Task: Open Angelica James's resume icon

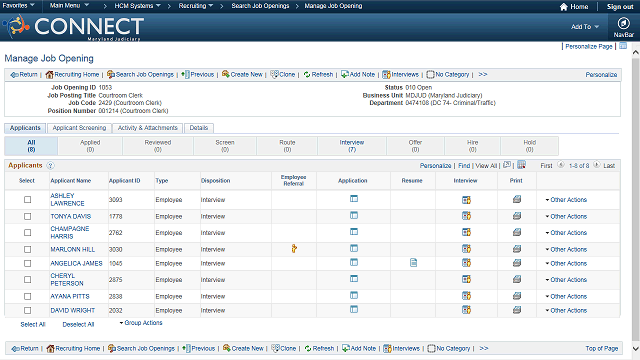Action: coord(413,263)
